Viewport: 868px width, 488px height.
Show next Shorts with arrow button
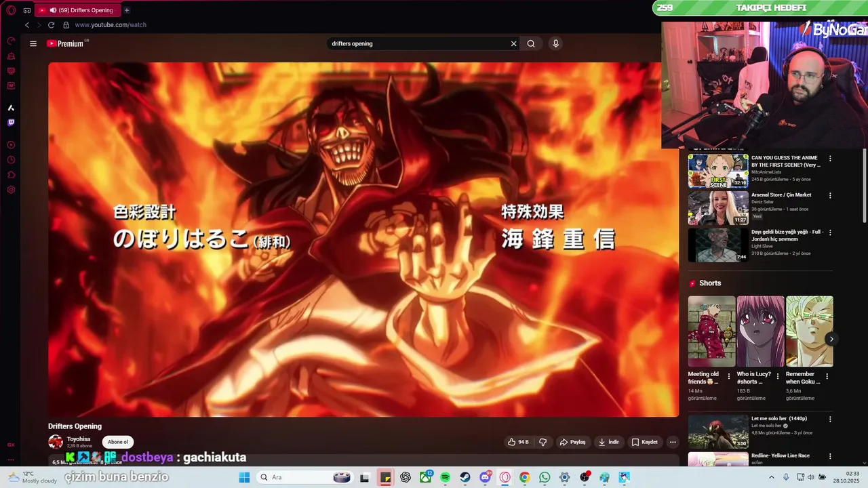831,339
